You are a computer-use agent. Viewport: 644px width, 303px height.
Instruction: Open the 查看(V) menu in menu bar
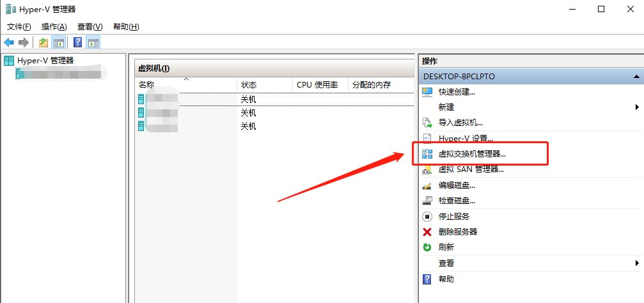click(x=90, y=27)
